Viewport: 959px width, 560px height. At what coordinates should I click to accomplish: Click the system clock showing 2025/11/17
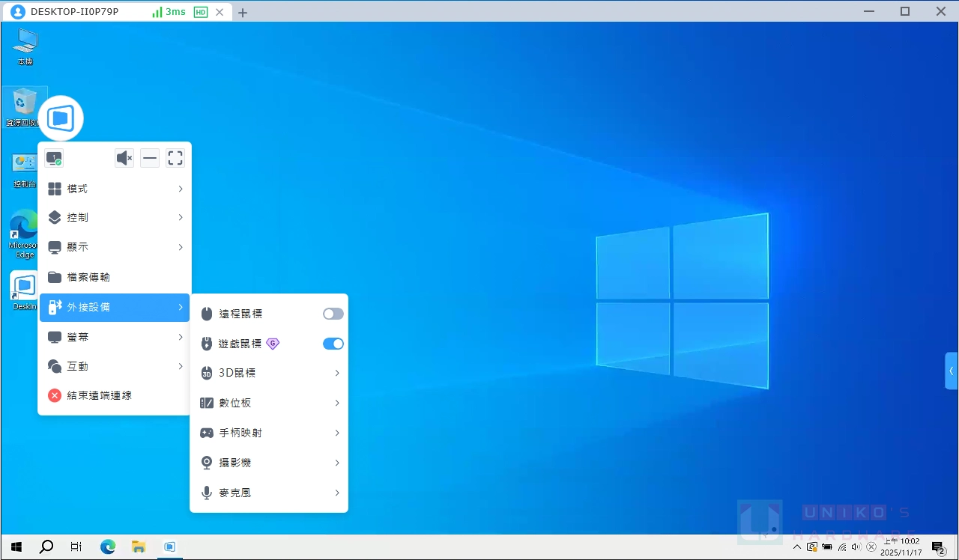[x=903, y=546]
